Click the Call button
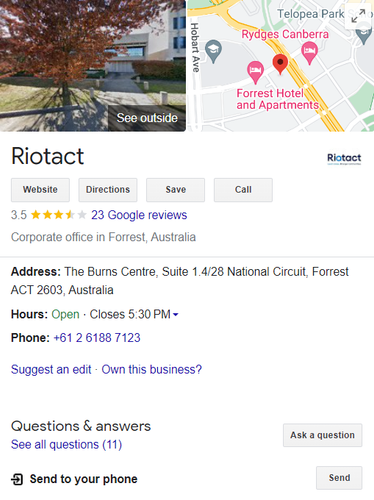The height and width of the screenshot is (500, 374). pyautogui.click(x=243, y=190)
